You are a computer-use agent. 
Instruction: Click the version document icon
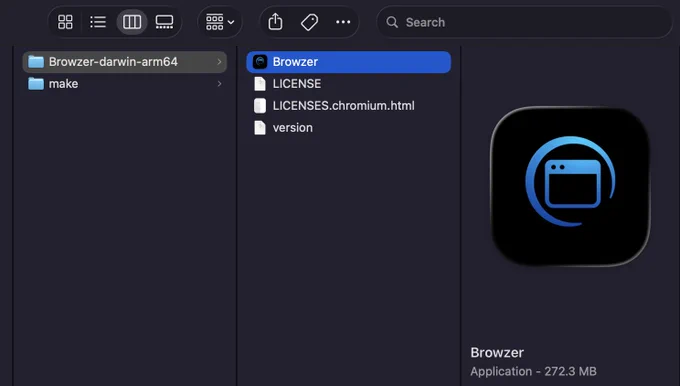(260, 128)
